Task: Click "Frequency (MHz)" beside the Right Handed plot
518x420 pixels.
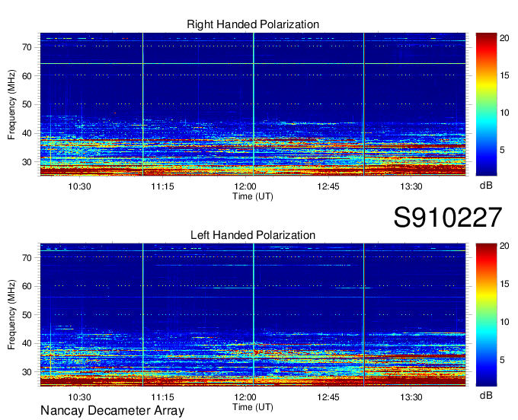Action: (x=11, y=104)
